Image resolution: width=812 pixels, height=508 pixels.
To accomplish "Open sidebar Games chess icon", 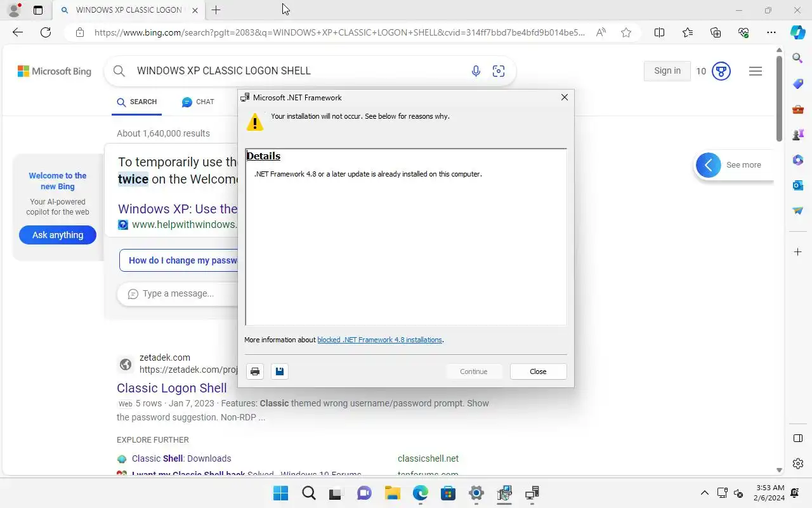I will [x=798, y=135].
